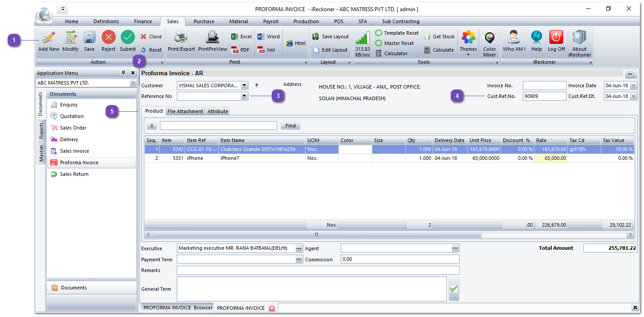The width and height of the screenshot is (644, 317).
Task: Switch to the File Attachment tab
Action: 185,111
